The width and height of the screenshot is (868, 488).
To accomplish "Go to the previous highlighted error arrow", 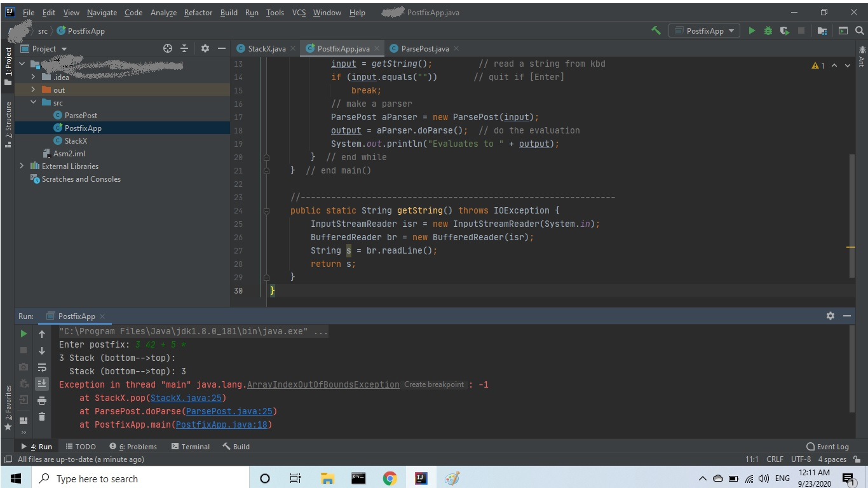I will click(834, 65).
